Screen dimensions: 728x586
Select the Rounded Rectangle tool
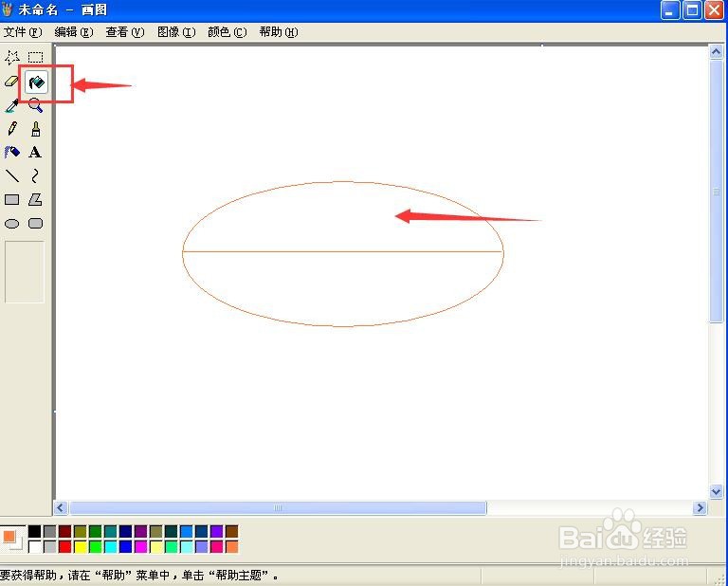click(x=36, y=224)
